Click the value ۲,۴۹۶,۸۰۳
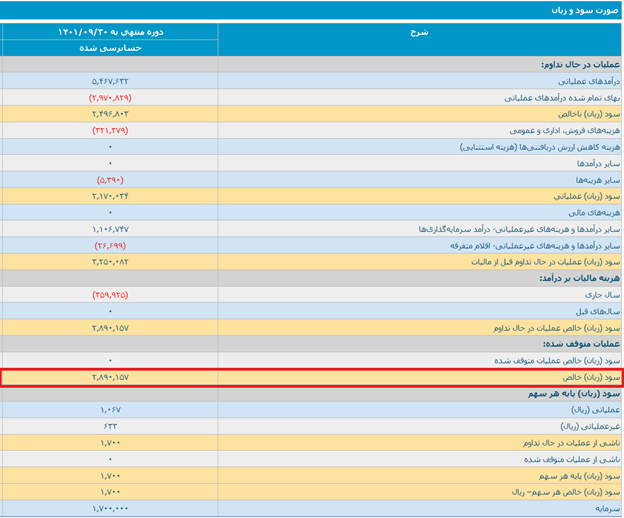Screen dimensions: 624x518 [x=110, y=114]
